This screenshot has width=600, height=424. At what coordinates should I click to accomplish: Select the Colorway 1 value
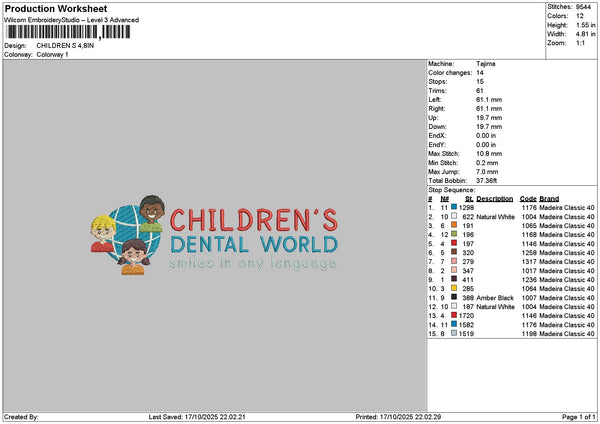[52, 55]
